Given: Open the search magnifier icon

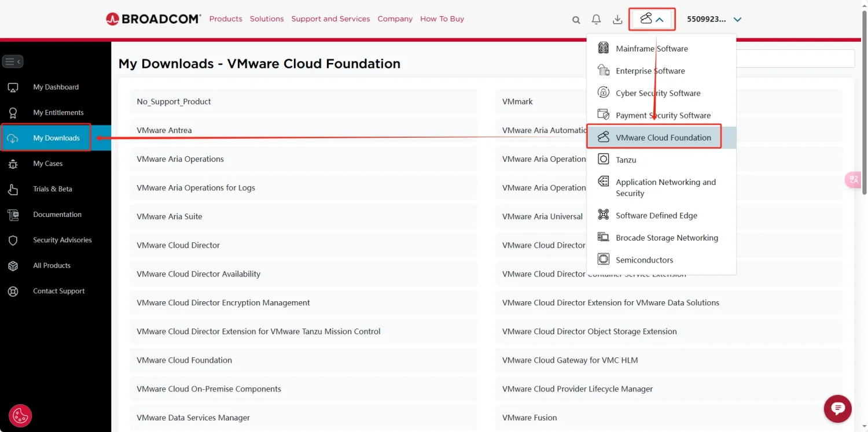Looking at the screenshot, I should click(x=576, y=20).
